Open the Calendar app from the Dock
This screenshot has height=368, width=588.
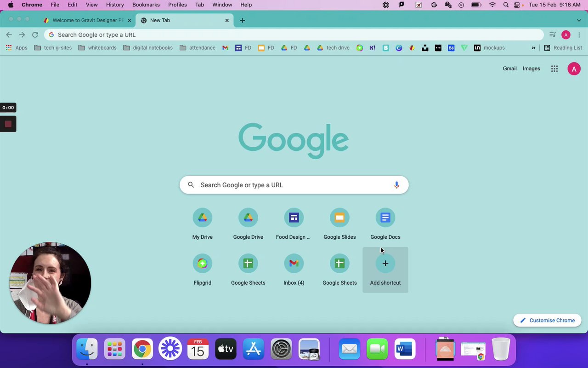click(198, 349)
